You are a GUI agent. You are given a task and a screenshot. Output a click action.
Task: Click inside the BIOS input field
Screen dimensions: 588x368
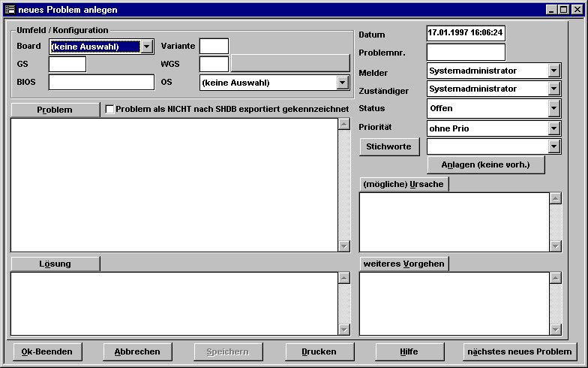click(101, 83)
